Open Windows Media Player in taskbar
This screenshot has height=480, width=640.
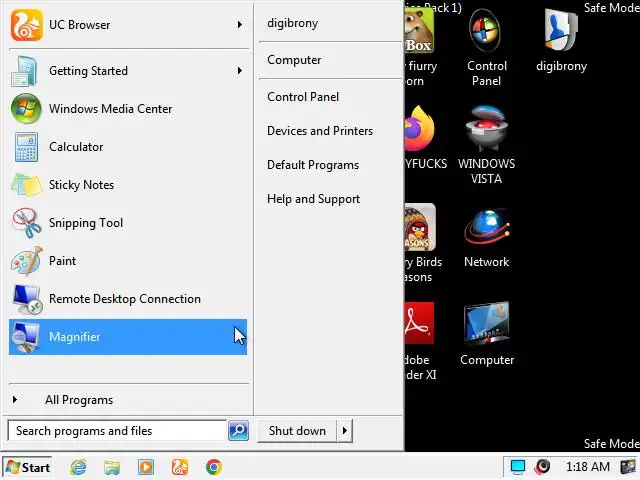click(146, 467)
